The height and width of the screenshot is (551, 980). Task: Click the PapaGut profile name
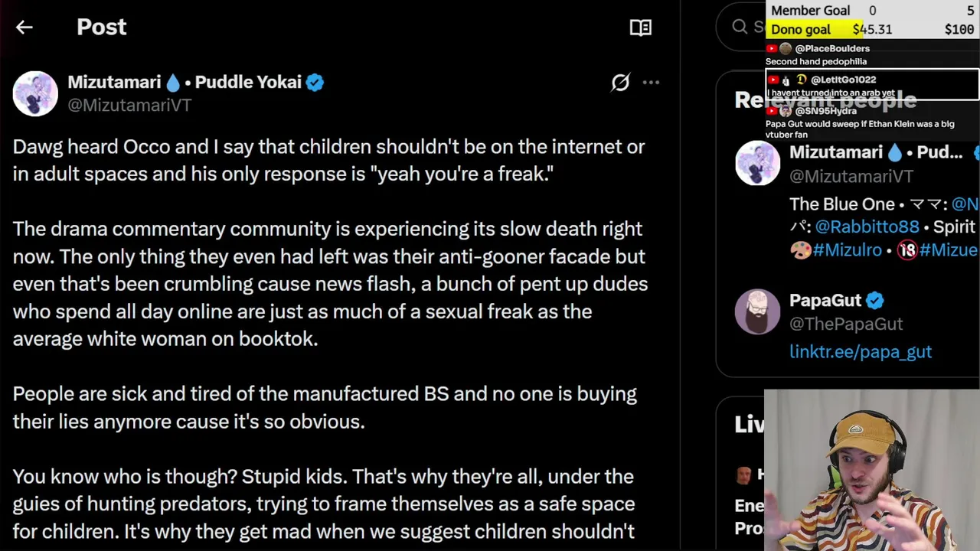(x=825, y=301)
